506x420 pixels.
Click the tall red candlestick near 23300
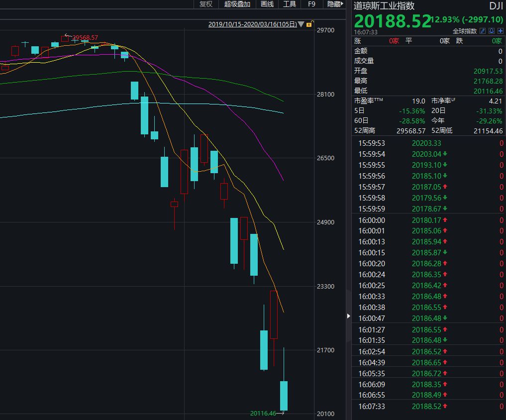274,315
